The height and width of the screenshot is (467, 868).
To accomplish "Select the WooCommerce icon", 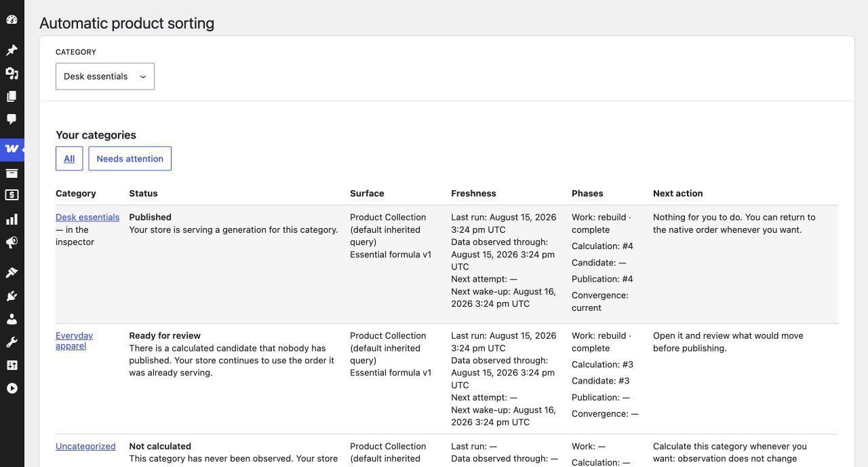I will pyautogui.click(x=12, y=149).
